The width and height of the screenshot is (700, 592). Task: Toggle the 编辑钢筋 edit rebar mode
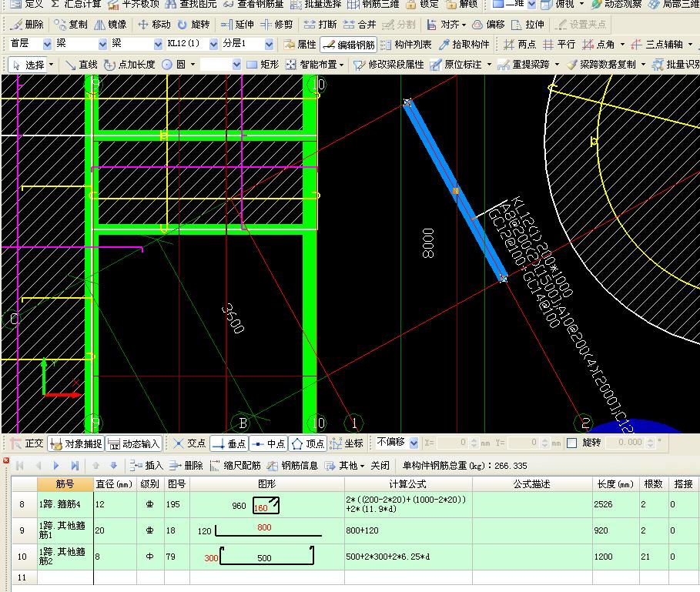pyautogui.click(x=348, y=45)
